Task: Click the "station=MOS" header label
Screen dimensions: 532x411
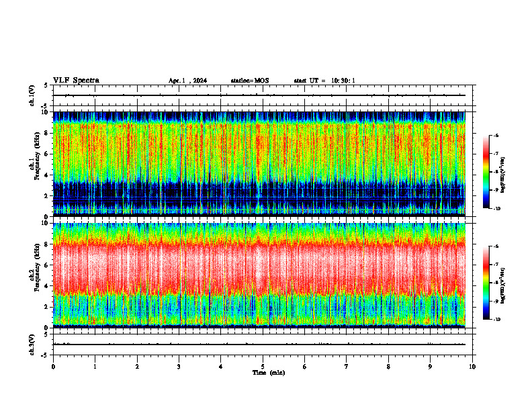Action: point(250,81)
